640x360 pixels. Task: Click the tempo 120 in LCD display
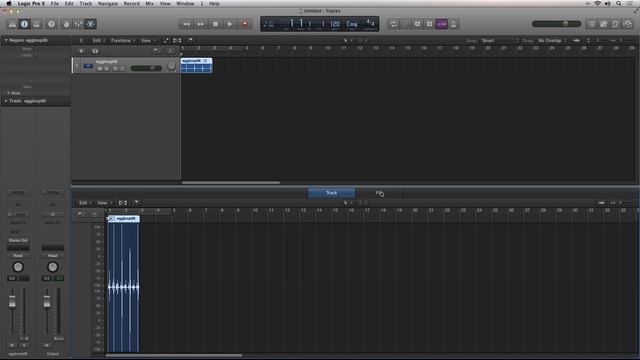tap(335, 24)
